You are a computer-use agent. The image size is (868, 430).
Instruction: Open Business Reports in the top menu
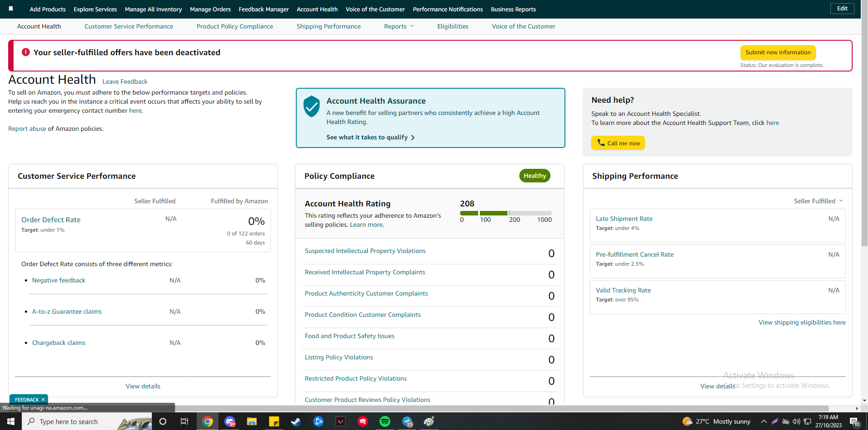coord(513,9)
